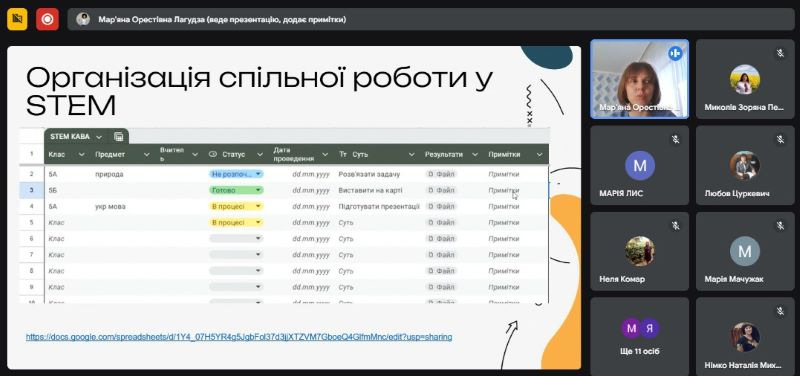Click the audio indicator on Мар'яна's tile
The width and height of the screenshot is (800, 376).
tap(675, 53)
